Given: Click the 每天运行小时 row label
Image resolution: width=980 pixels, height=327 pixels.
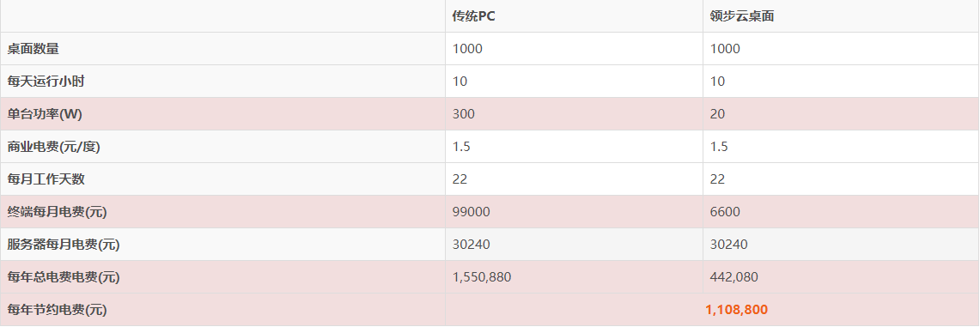Looking at the screenshot, I should click(46, 82).
